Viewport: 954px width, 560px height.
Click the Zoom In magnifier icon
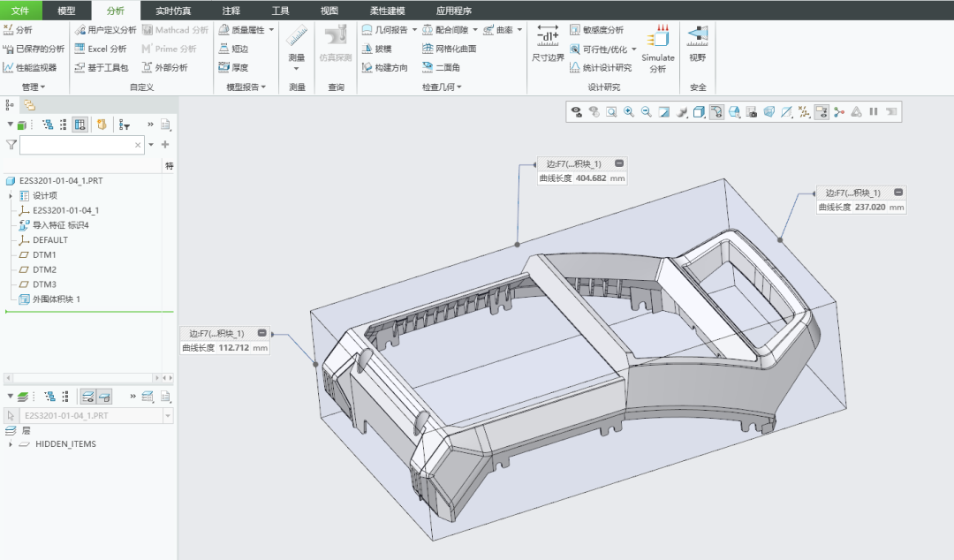[629, 112]
